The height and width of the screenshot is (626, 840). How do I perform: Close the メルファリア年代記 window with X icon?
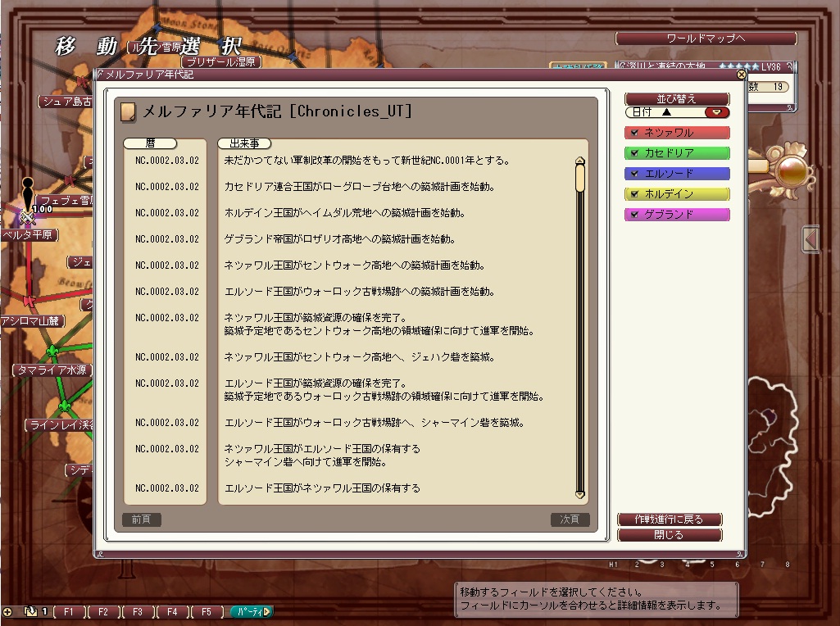click(741, 75)
